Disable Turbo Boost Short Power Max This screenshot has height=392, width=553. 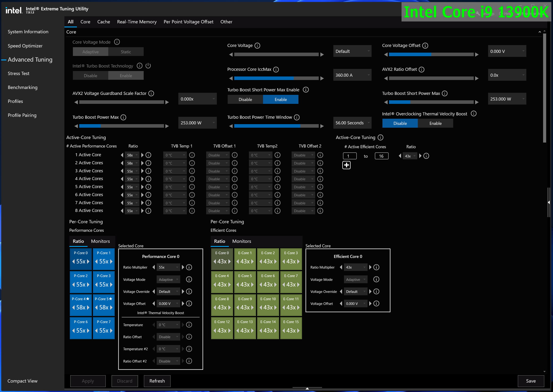(x=245, y=99)
